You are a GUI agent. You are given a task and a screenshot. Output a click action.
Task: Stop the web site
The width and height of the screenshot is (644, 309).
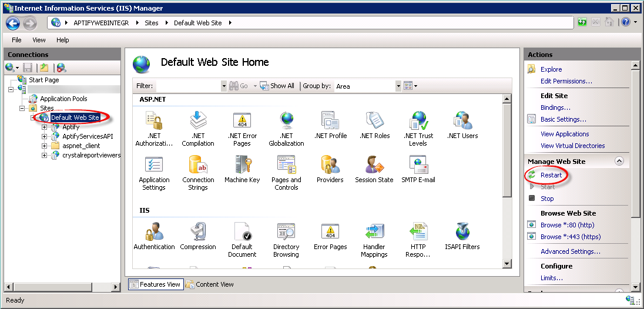[x=547, y=199]
